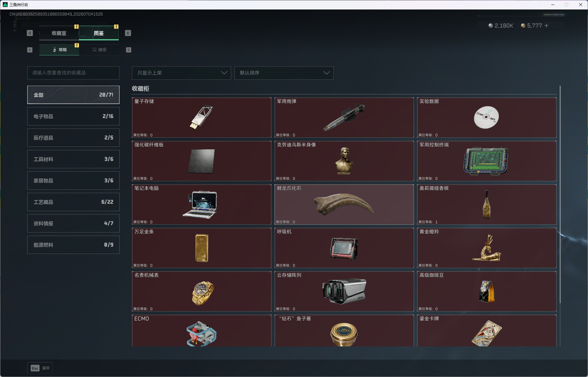
Task: Click the Esc 返回 button
Action: (x=40, y=368)
